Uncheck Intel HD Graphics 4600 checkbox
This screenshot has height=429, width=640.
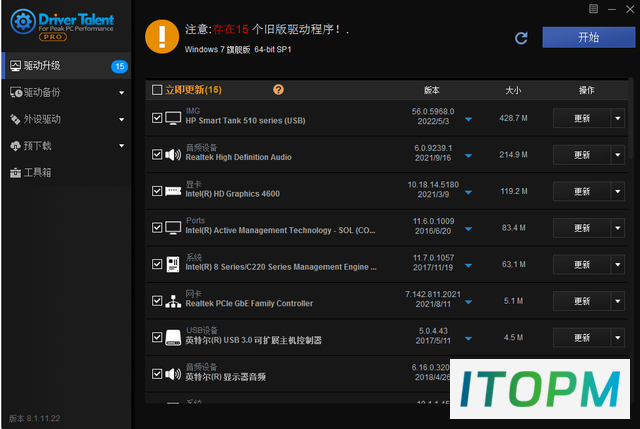[157, 191]
